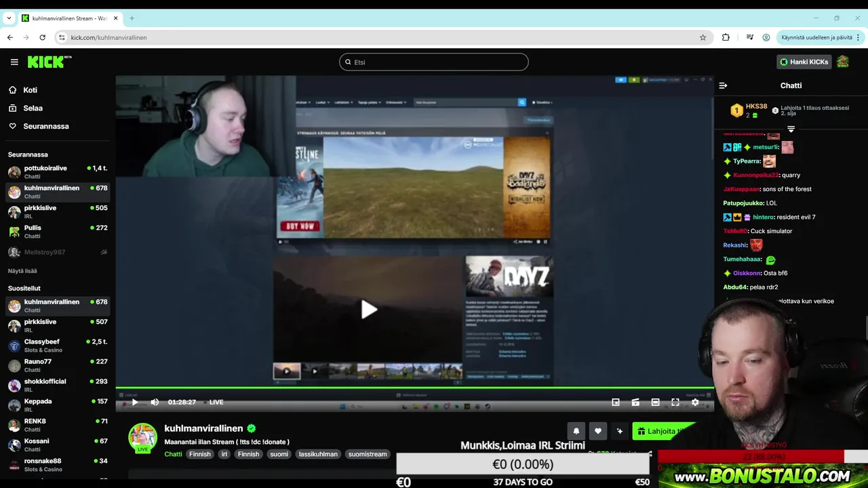Mute the stream using the volume icon

click(x=155, y=402)
